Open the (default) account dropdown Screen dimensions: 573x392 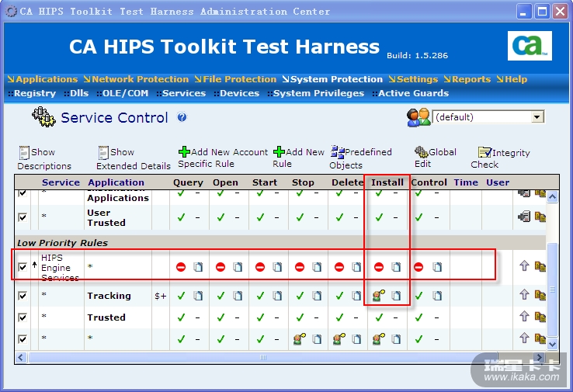click(x=537, y=117)
